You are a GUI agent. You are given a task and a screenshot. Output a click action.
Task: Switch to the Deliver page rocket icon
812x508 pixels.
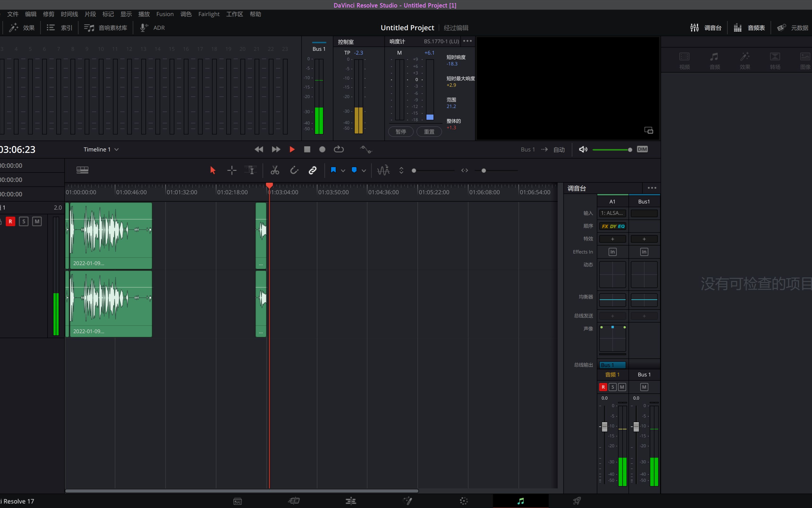[576, 501]
